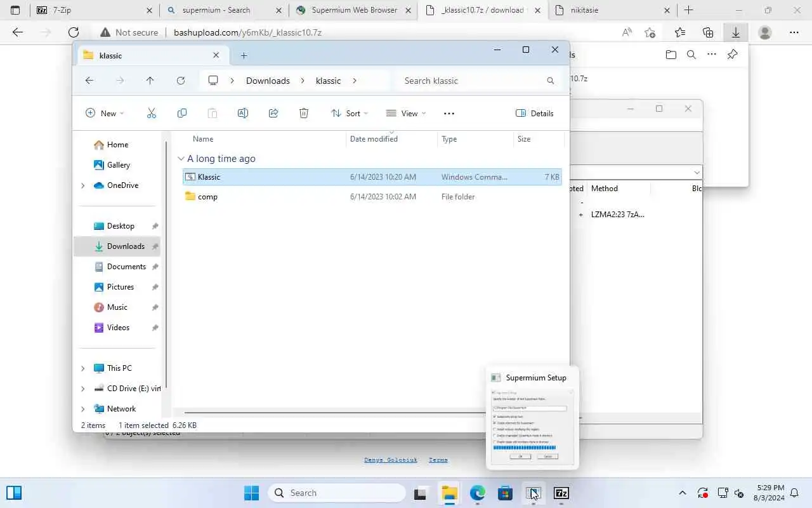Expand CD Drive (E:) node
The height and width of the screenshot is (508, 812).
click(82, 389)
